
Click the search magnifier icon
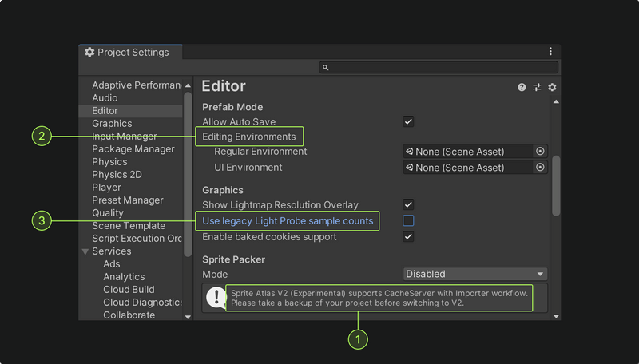point(326,68)
